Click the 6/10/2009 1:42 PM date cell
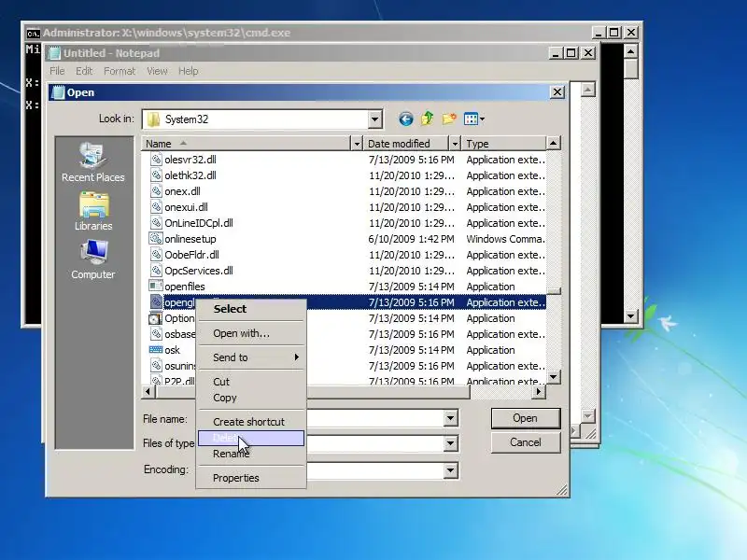This screenshot has height=560, width=747. (411, 239)
